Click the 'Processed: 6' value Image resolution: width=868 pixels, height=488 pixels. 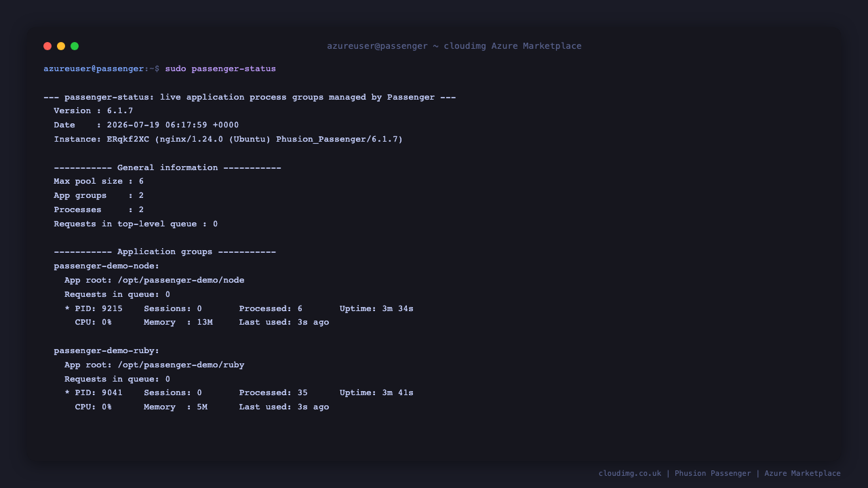coord(271,309)
